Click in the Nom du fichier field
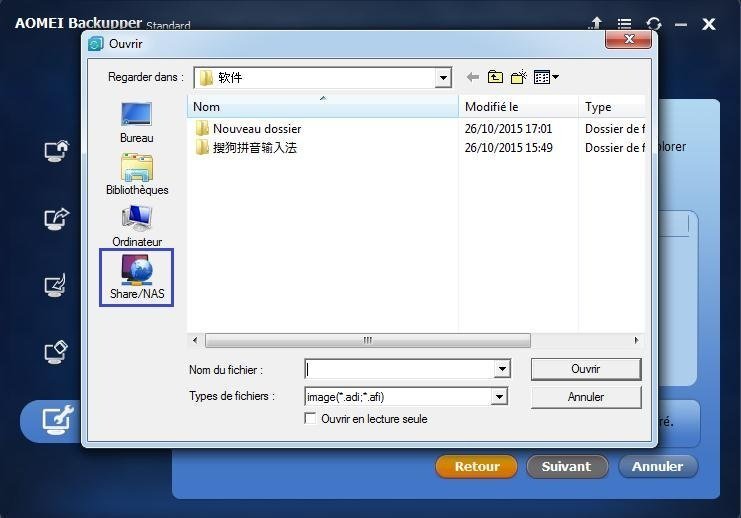The height and width of the screenshot is (518, 741). coord(399,369)
